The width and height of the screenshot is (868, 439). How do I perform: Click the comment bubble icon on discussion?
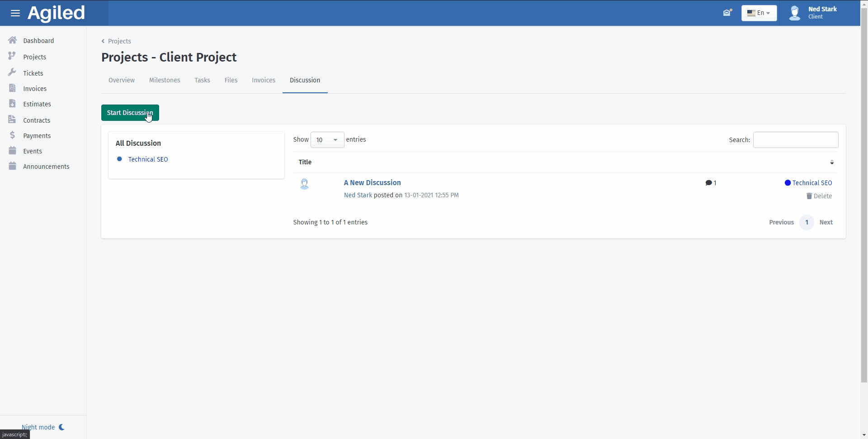pos(708,183)
